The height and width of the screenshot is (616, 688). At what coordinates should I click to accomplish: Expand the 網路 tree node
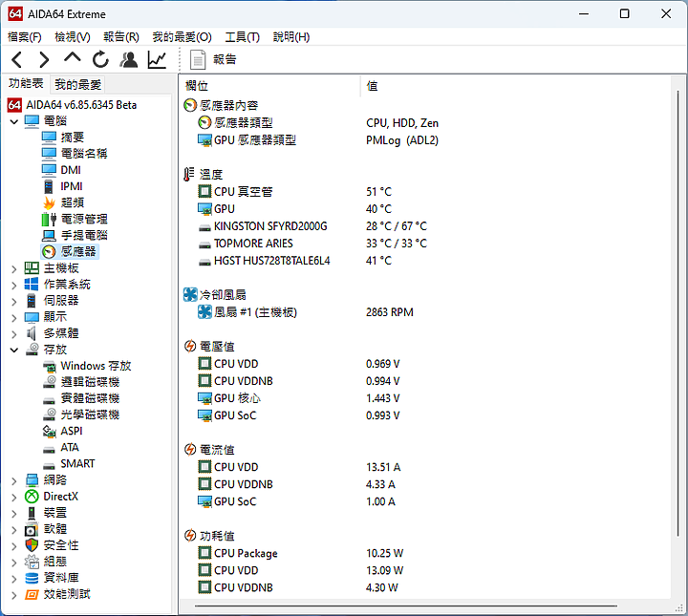14,481
